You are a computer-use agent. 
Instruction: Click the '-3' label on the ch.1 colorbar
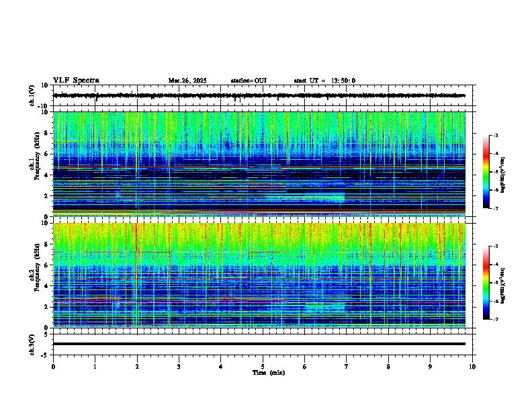(x=496, y=135)
